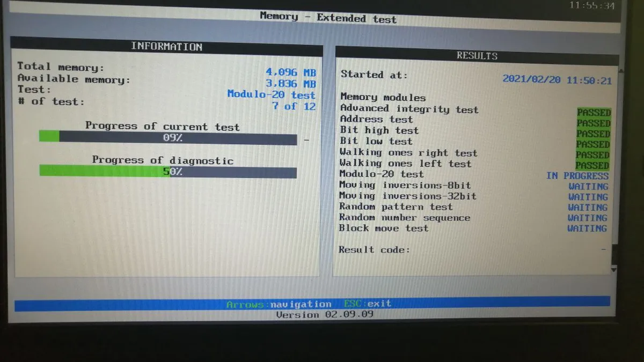Click the 'Result code:' label

[x=374, y=250]
